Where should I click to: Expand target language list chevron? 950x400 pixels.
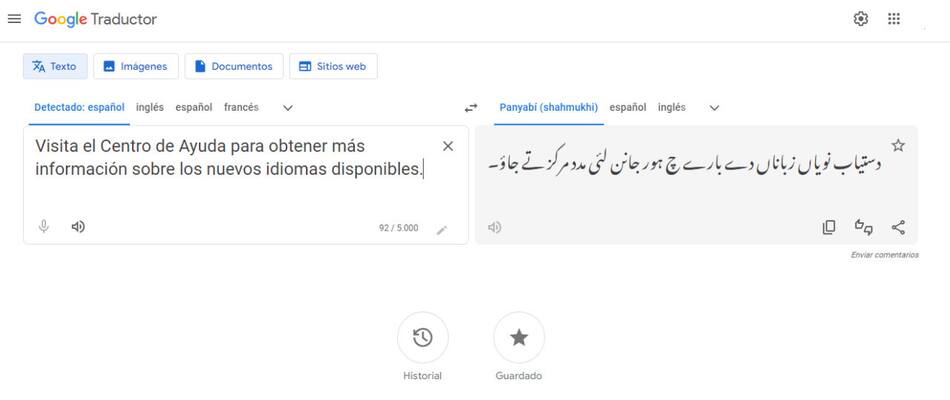(x=714, y=108)
